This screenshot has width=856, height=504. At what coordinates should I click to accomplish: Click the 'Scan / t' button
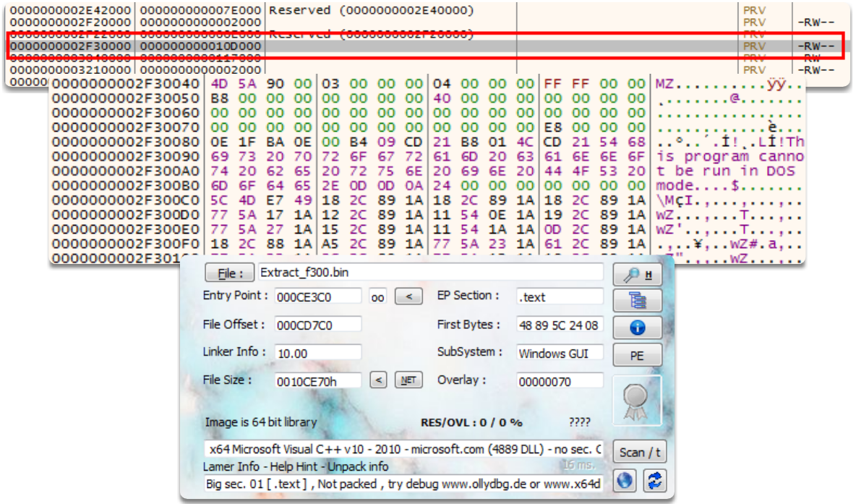point(639,452)
